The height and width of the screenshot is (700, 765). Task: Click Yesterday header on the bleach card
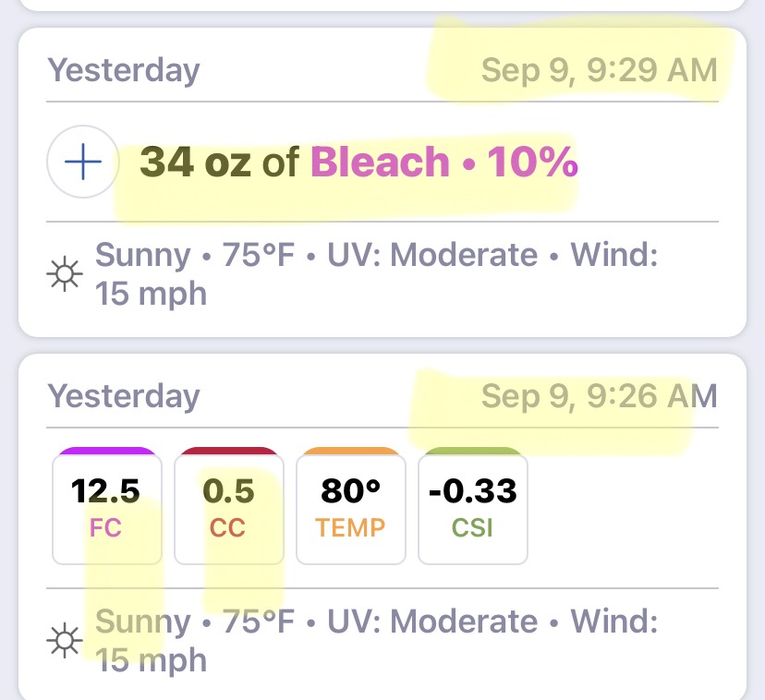click(x=124, y=71)
